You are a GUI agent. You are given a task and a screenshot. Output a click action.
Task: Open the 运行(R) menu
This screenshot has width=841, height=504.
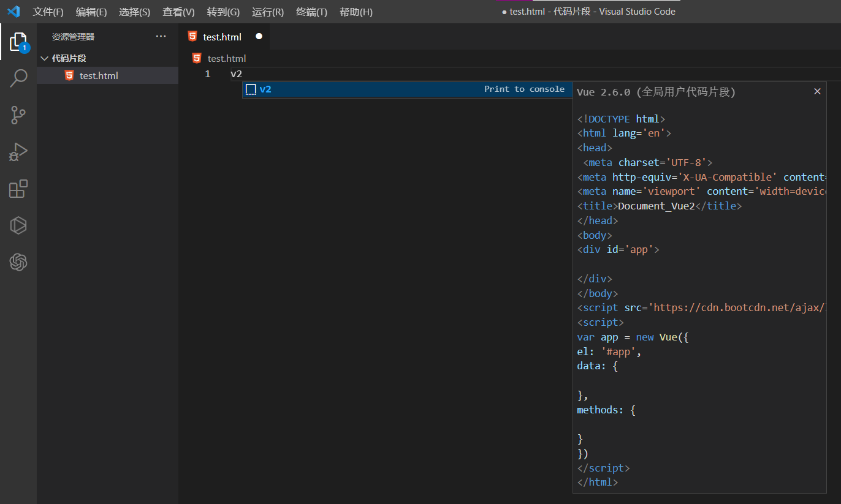click(x=268, y=12)
